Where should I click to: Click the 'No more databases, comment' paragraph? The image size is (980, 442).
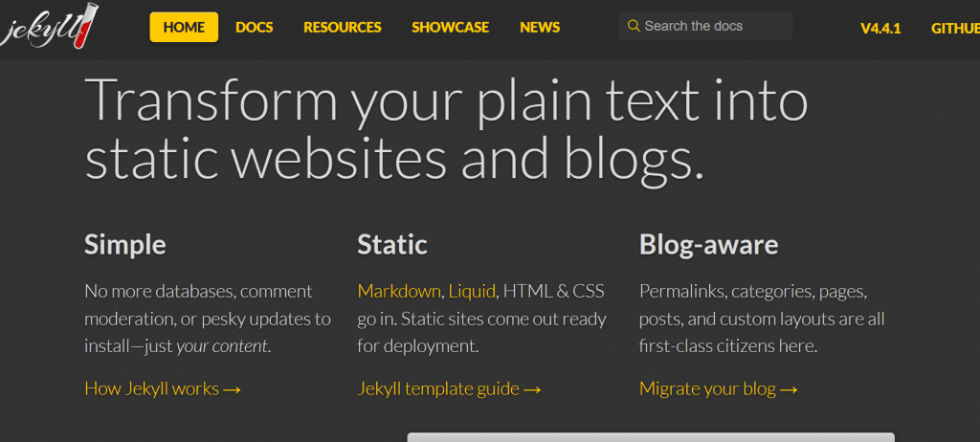[208, 319]
